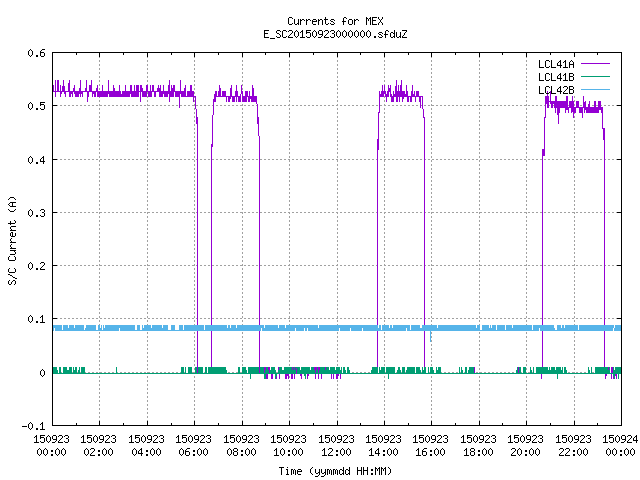The width and height of the screenshot is (640, 480).
Task: Click the 150923 04:00 x-axis tick label
Action: click(x=147, y=445)
